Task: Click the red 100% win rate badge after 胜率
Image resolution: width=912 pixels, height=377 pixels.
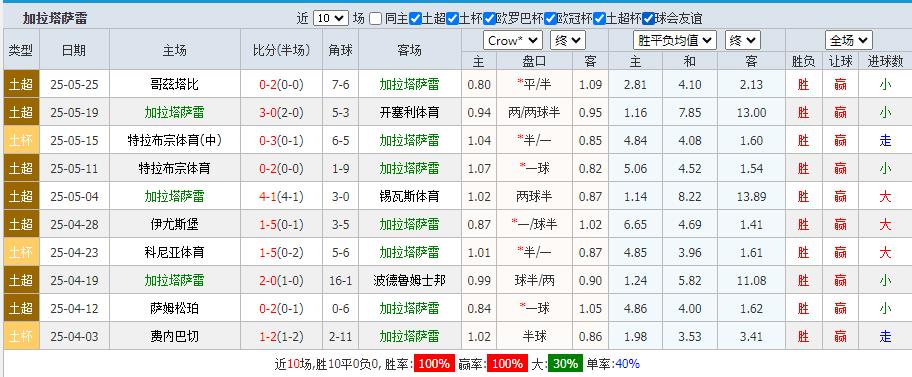Action: (434, 364)
